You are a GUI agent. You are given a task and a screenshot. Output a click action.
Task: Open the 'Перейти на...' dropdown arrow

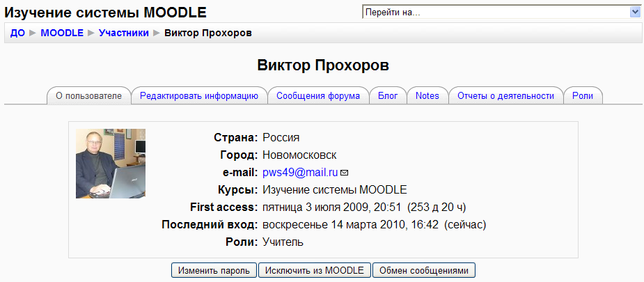click(634, 13)
